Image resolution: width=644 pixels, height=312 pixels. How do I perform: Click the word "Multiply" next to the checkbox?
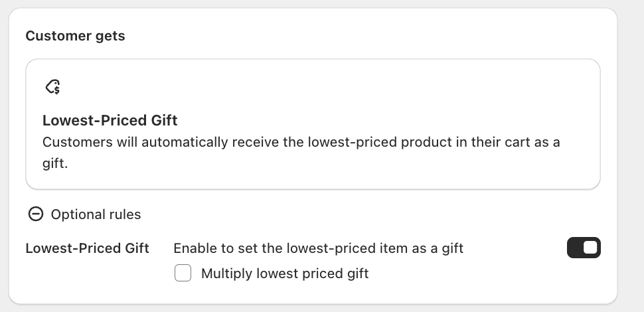(x=227, y=273)
